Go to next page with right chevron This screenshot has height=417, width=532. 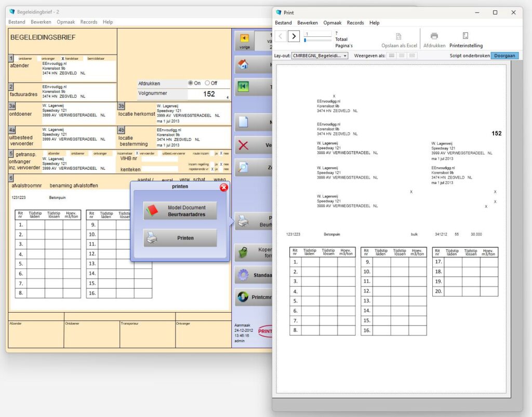[294, 36]
